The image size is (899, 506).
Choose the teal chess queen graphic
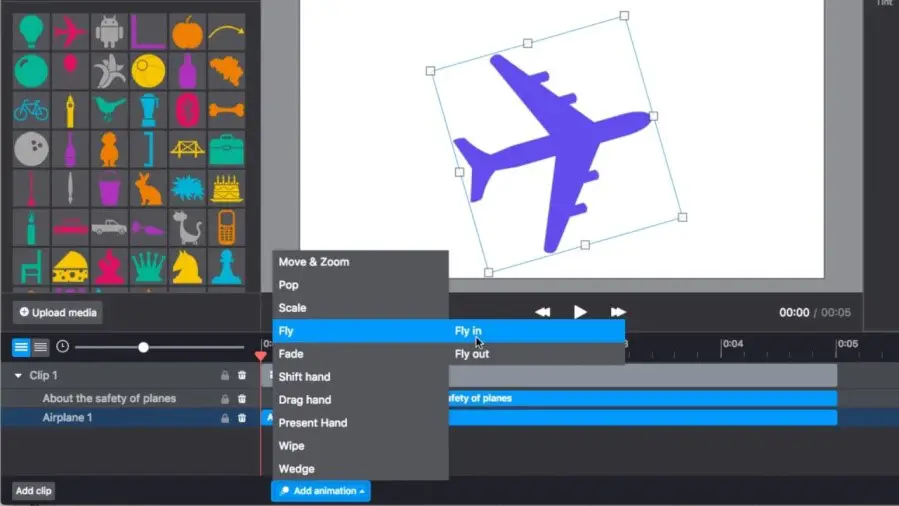pyautogui.click(x=148, y=266)
